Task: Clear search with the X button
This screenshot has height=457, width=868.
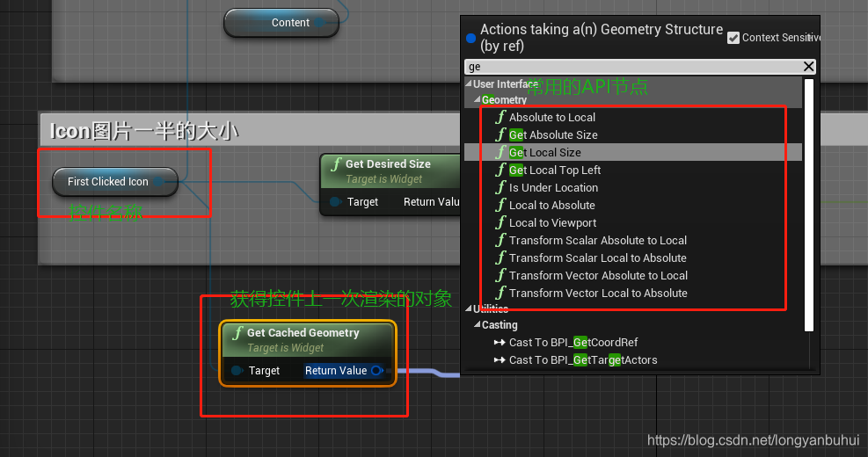Action: coord(808,67)
